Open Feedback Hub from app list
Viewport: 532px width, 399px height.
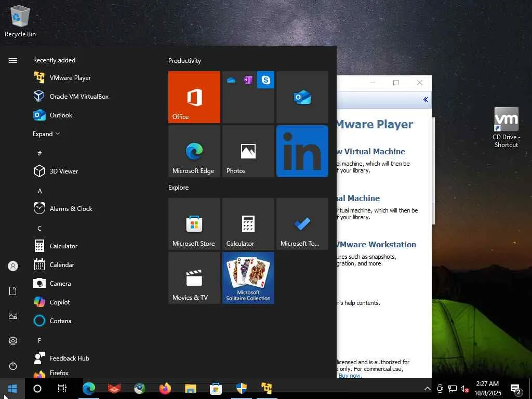(x=69, y=358)
